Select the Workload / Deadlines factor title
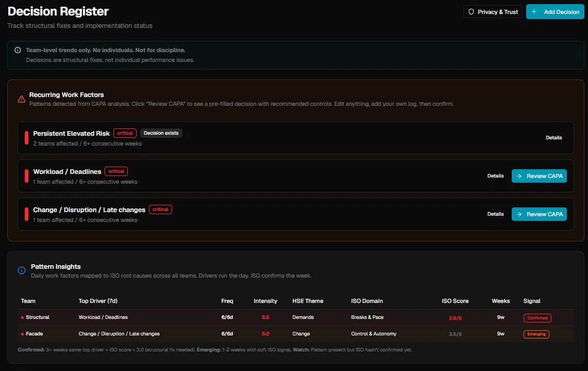 tap(67, 172)
